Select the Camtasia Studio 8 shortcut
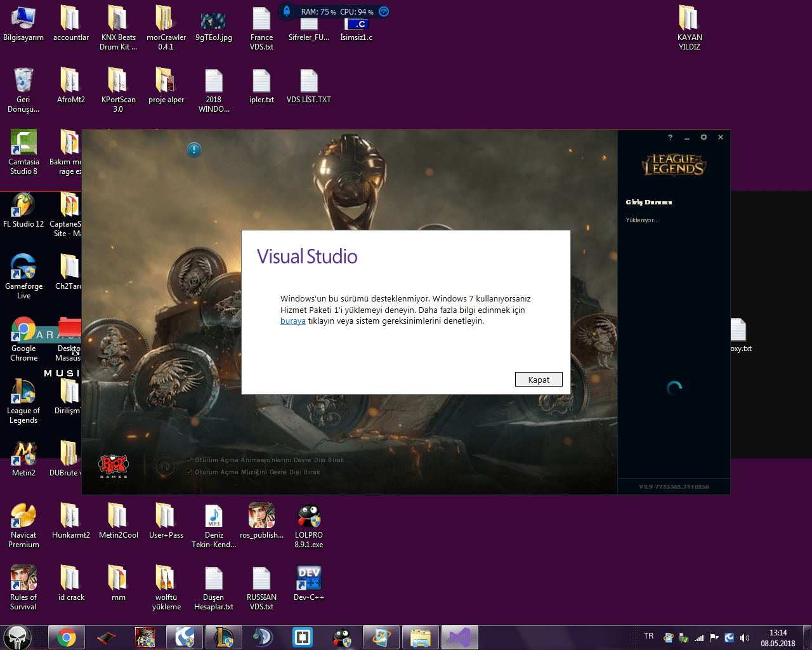Viewport: 812px width, 650px height. [23, 152]
